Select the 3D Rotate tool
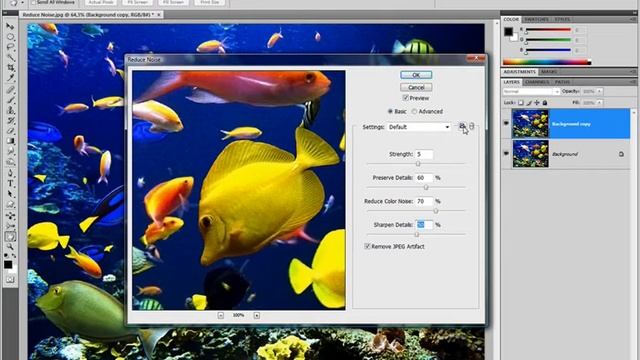Screen dimensions: 640x360 tap(10, 216)
